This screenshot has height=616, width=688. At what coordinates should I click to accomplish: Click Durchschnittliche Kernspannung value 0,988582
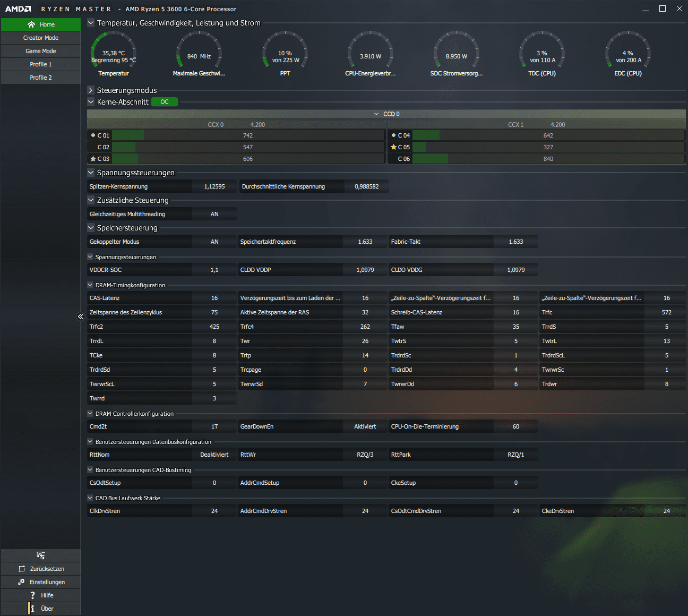[367, 186]
